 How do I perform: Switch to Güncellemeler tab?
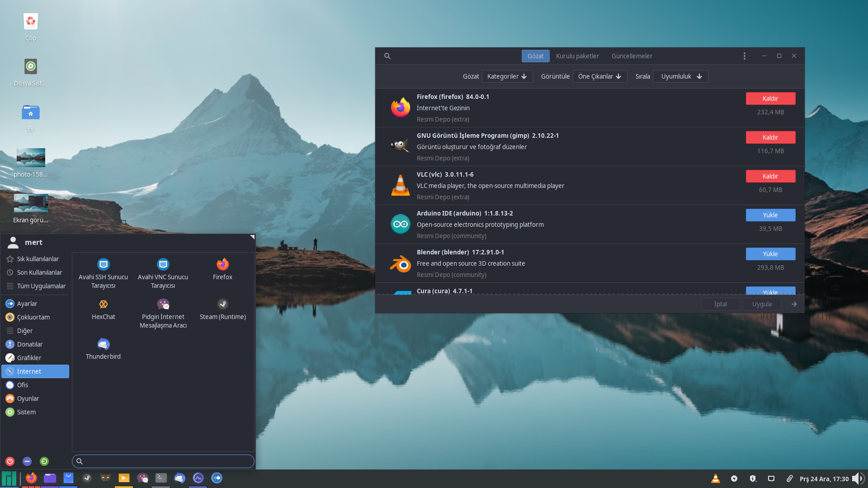632,56
